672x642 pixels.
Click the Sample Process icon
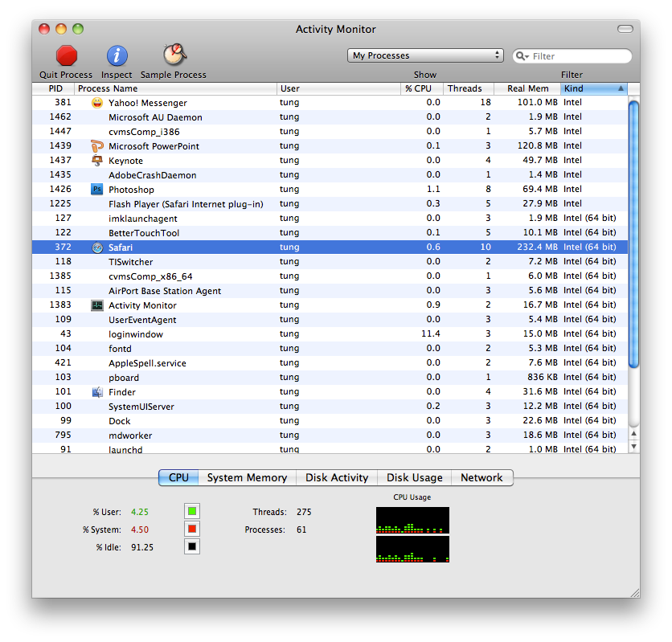coord(174,55)
